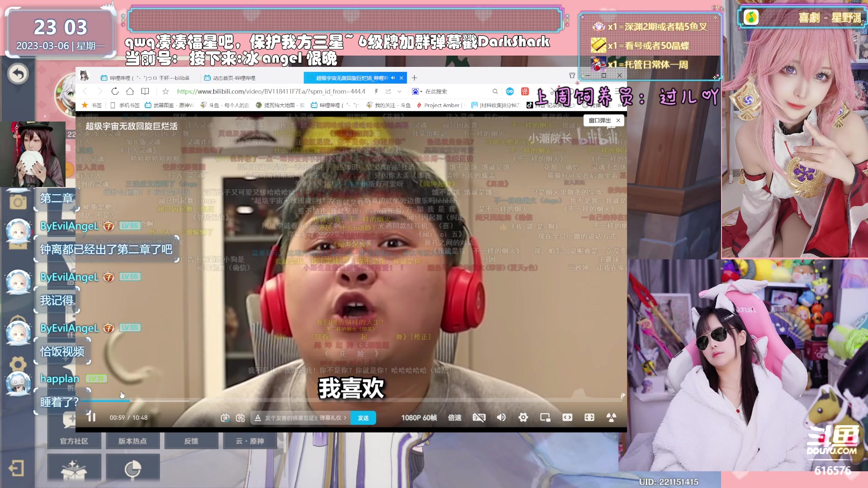Image resolution: width=868 pixels, height=488 pixels.
Task: Pause the Bilibili video
Action: point(91,417)
